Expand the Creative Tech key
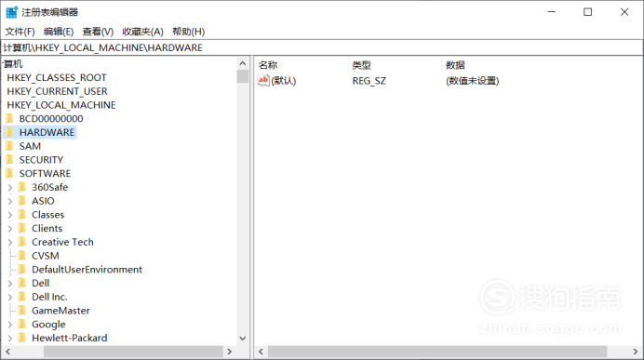 pos(10,242)
